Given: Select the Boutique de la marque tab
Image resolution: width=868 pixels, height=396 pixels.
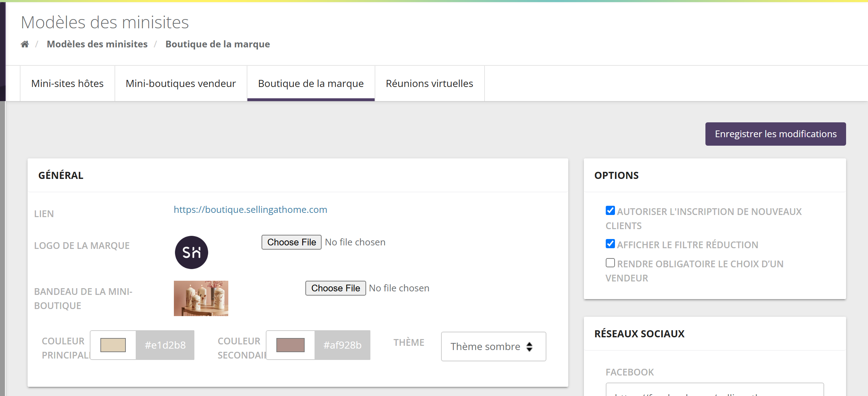Looking at the screenshot, I should pyautogui.click(x=311, y=83).
